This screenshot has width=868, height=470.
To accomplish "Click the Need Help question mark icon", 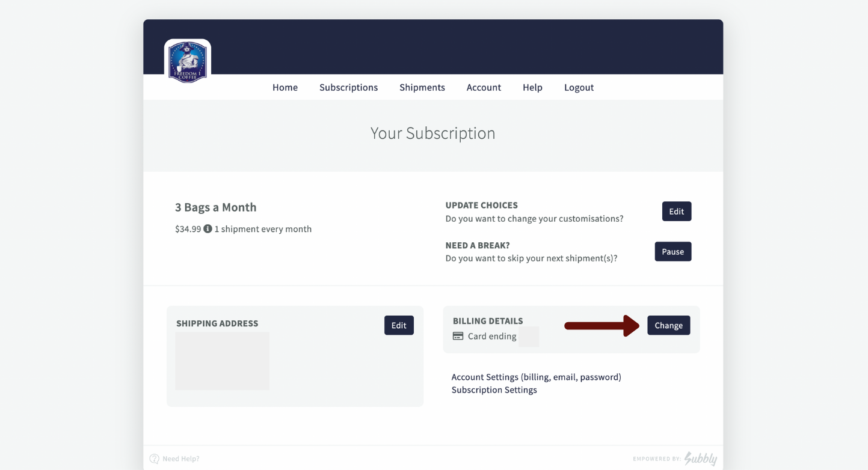I will [x=155, y=459].
